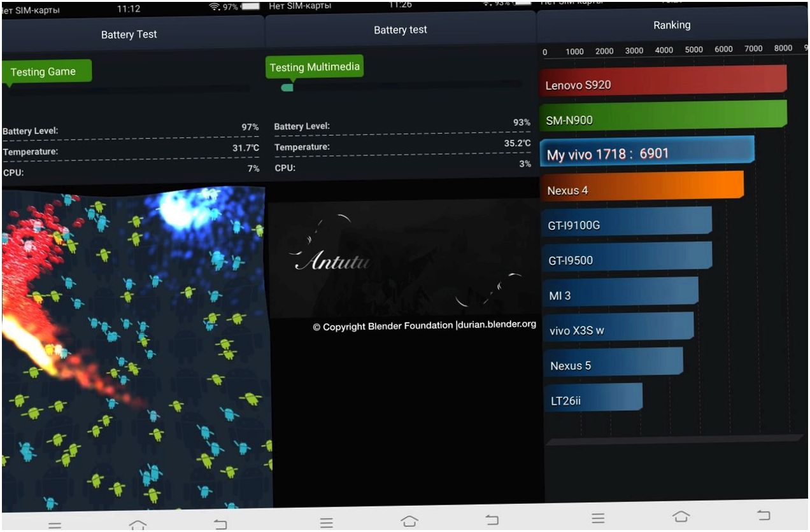Select the Lenovo S920 ranking bar
The height and width of the screenshot is (532, 810).
[x=663, y=80]
